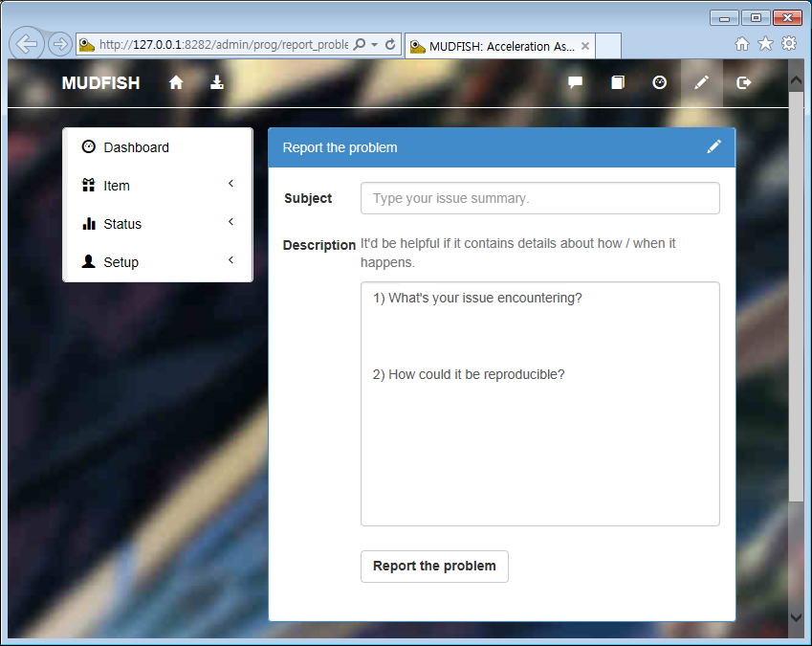The width and height of the screenshot is (812, 646).
Task: Click the Subject input field
Action: 539,198
